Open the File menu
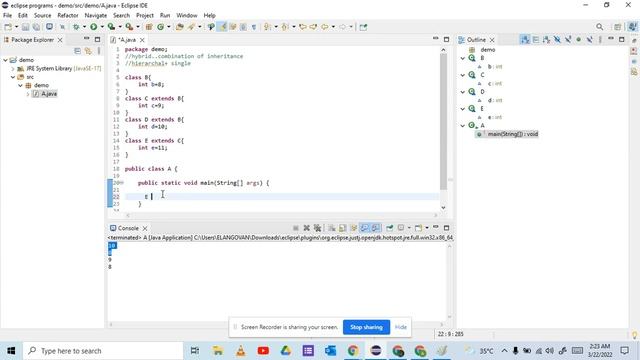Image resolution: width=640 pixels, height=360 pixels. (7, 15)
